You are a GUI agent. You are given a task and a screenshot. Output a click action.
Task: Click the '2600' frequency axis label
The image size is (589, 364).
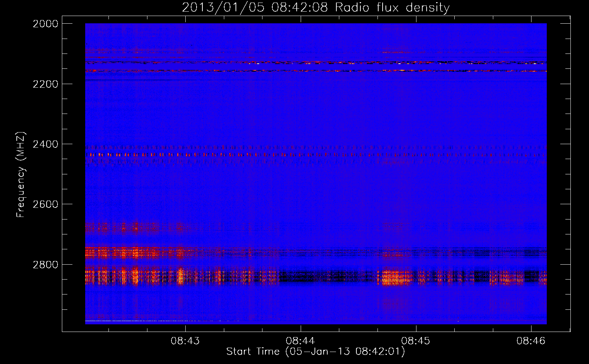coord(46,204)
